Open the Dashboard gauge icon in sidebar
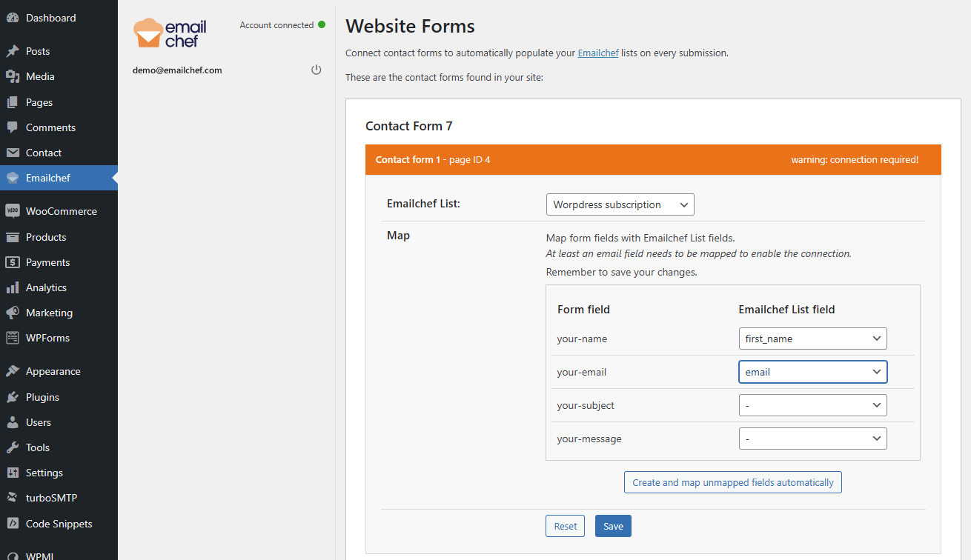Image resolution: width=971 pixels, height=560 pixels. 13,18
